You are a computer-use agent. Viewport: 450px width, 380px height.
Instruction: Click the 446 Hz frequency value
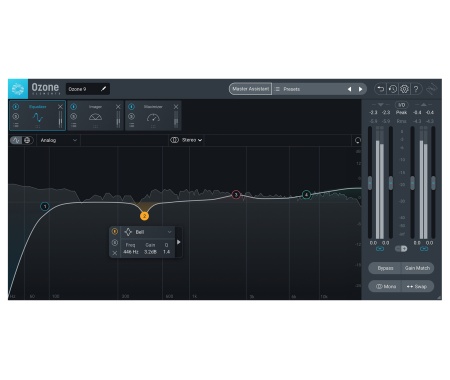(x=131, y=252)
